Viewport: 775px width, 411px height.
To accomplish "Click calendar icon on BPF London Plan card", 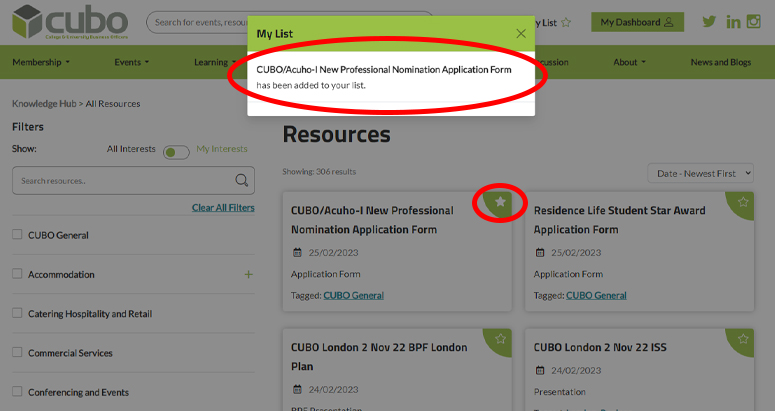I will click(297, 389).
